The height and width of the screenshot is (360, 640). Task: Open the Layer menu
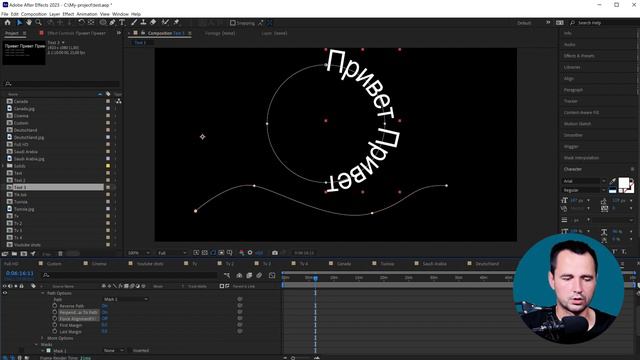tap(55, 14)
